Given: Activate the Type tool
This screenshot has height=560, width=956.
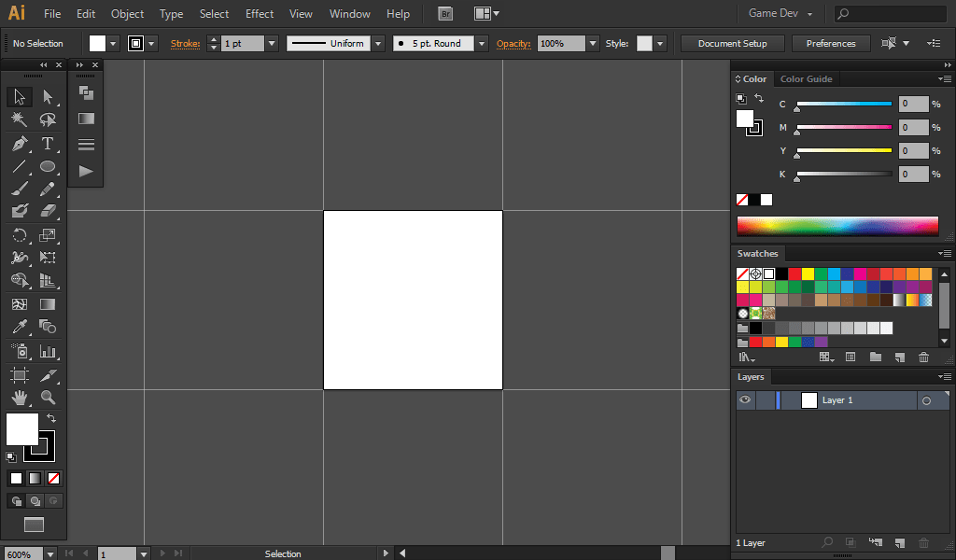Looking at the screenshot, I should click(48, 144).
